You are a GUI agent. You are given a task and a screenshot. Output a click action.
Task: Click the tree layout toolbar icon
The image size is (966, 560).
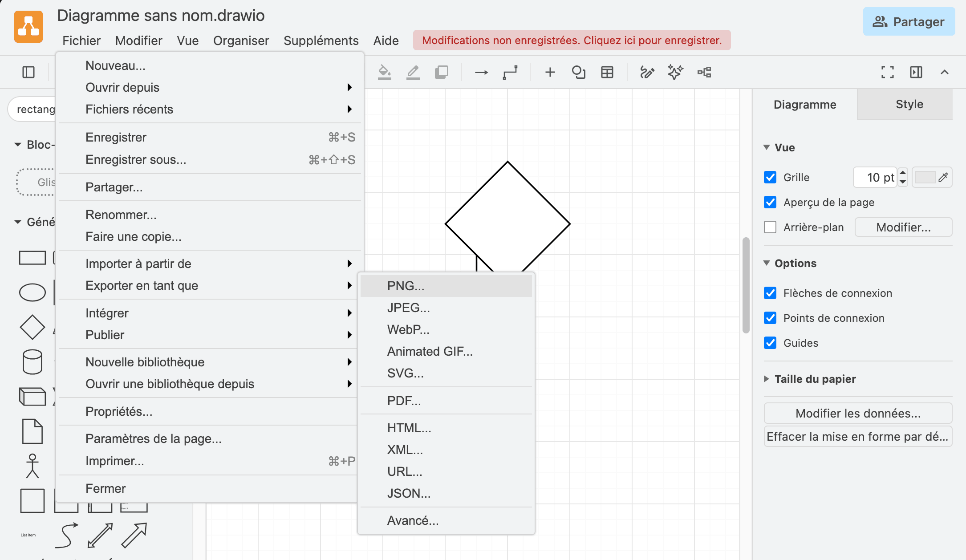click(704, 72)
